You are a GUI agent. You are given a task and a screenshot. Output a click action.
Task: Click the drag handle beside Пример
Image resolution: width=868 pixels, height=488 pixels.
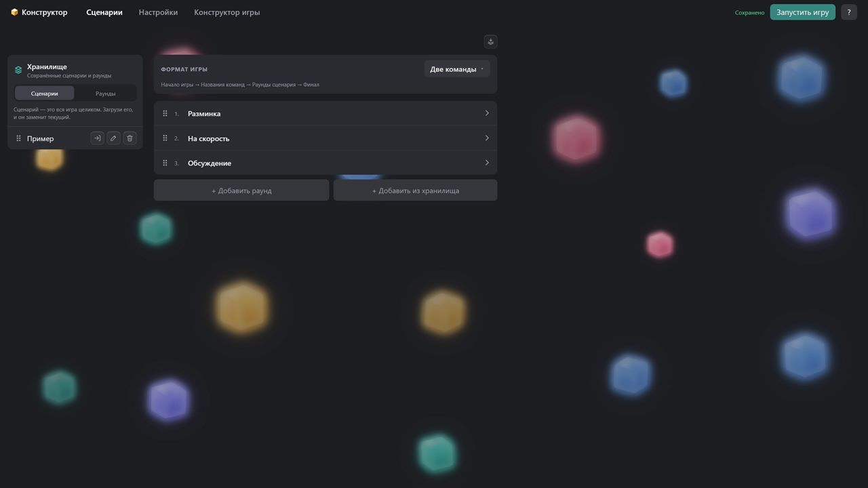18,138
